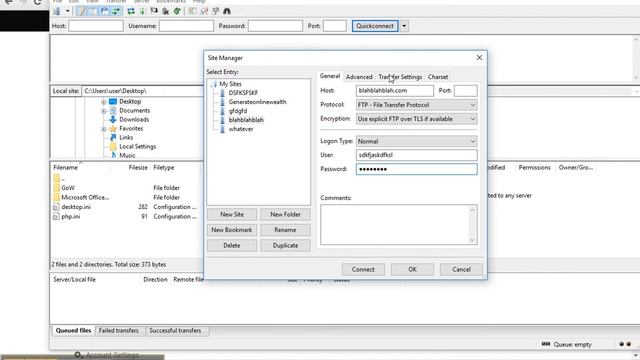640x360 pixels.
Task: Click the queue status icon at bottom
Action: 546,344
